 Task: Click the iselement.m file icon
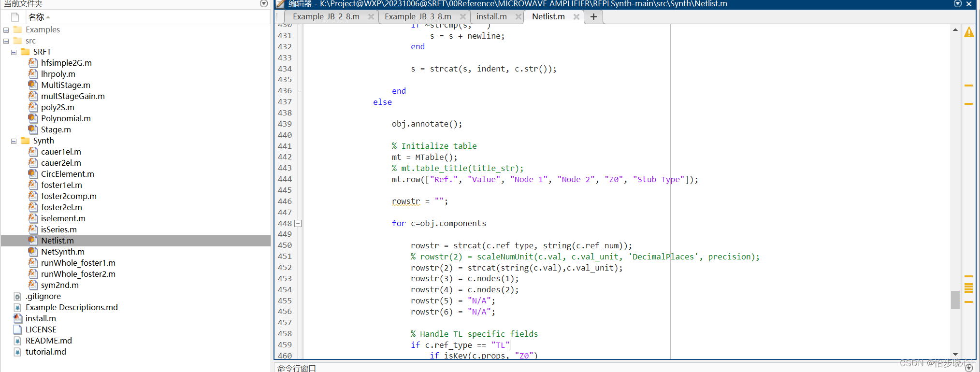click(33, 218)
